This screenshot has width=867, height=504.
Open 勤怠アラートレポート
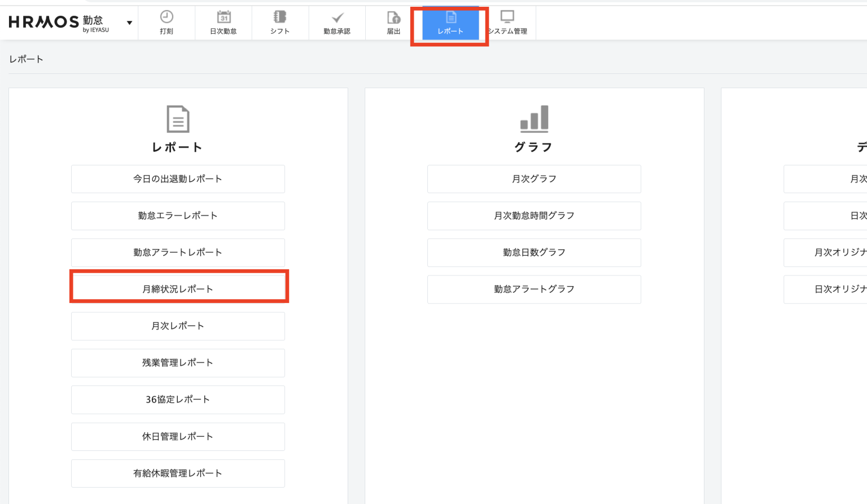pyautogui.click(x=178, y=252)
